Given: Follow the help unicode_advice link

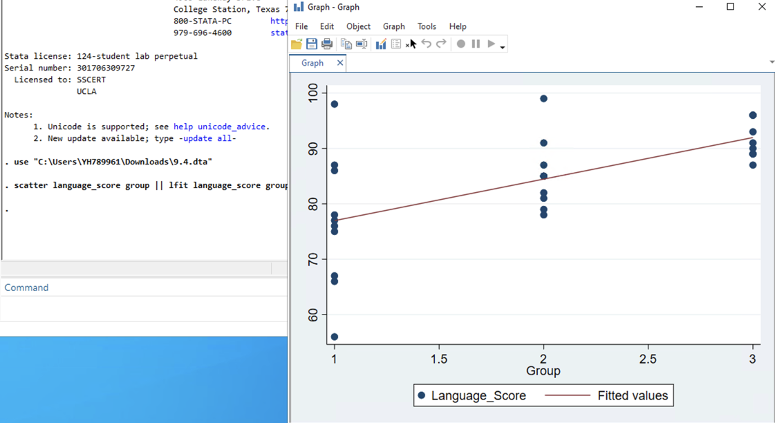Looking at the screenshot, I should [x=219, y=127].
